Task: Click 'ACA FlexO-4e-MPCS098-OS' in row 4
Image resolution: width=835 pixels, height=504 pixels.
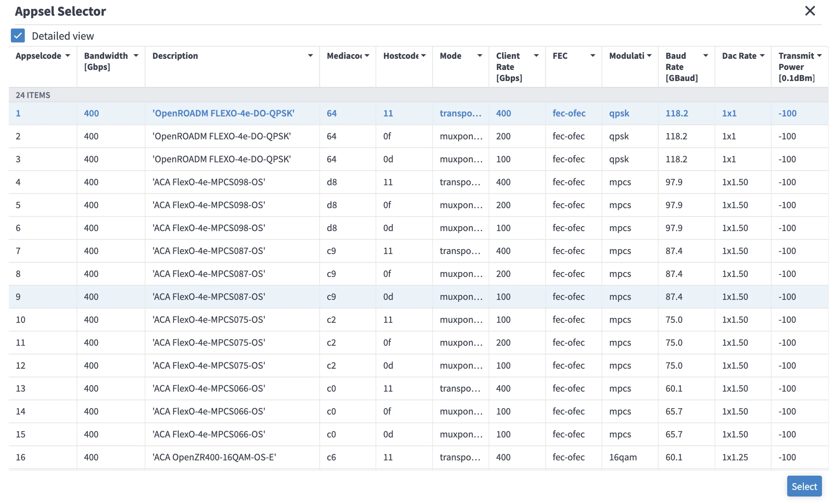Action: point(209,182)
